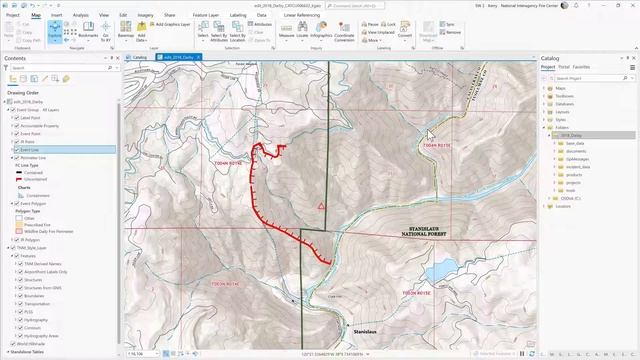Image resolution: width=640 pixels, height=360 pixels.
Task: Expand the Toolboxes node in Catalog
Action: [544, 96]
